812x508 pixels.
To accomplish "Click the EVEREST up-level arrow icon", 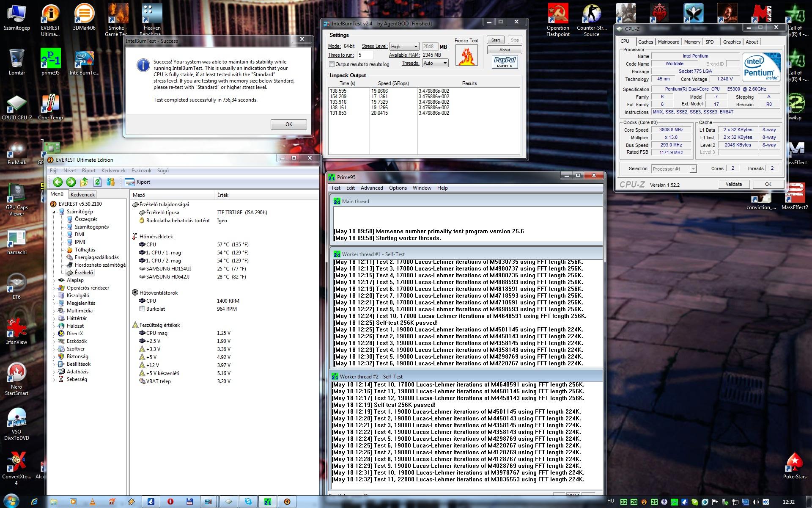I will (x=84, y=182).
